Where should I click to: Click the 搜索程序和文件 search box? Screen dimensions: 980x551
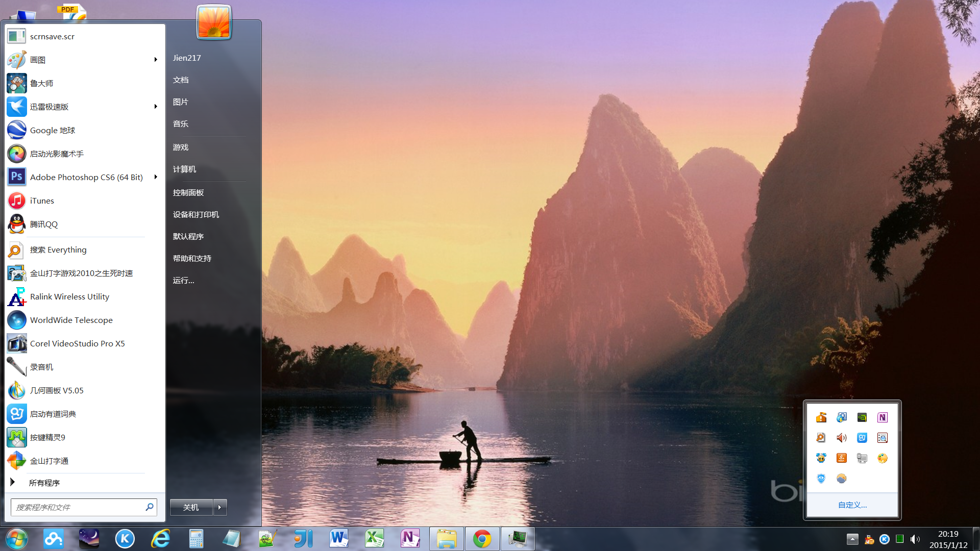point(77,507)
